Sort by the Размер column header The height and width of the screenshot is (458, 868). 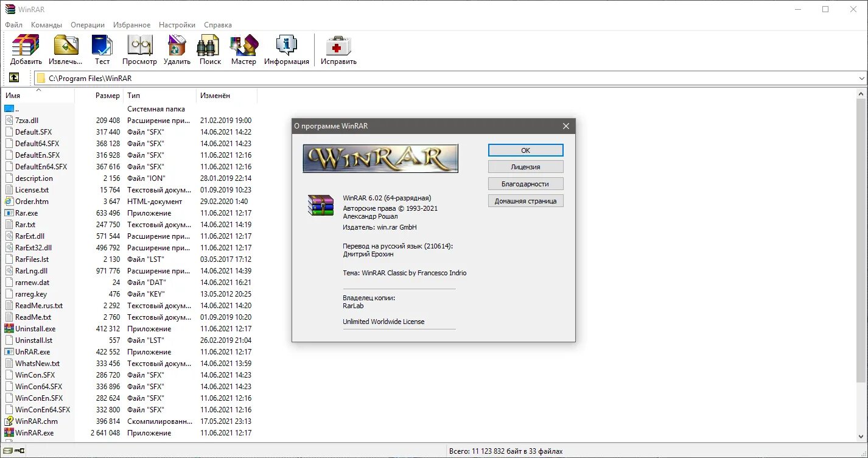pos(99,96)
